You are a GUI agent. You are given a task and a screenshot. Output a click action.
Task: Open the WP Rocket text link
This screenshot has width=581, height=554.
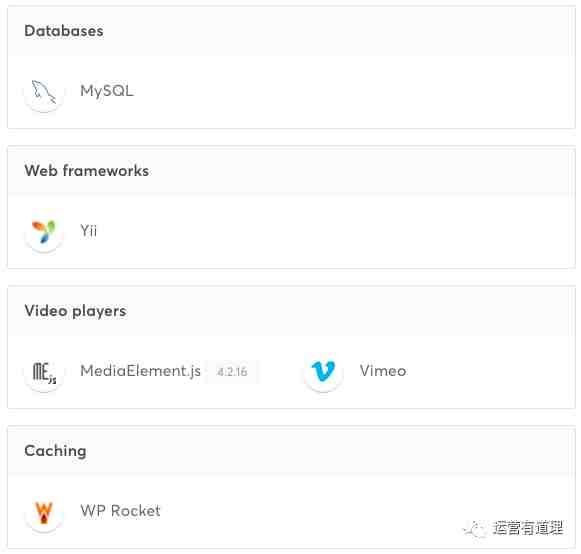click(x=120, y=511)
